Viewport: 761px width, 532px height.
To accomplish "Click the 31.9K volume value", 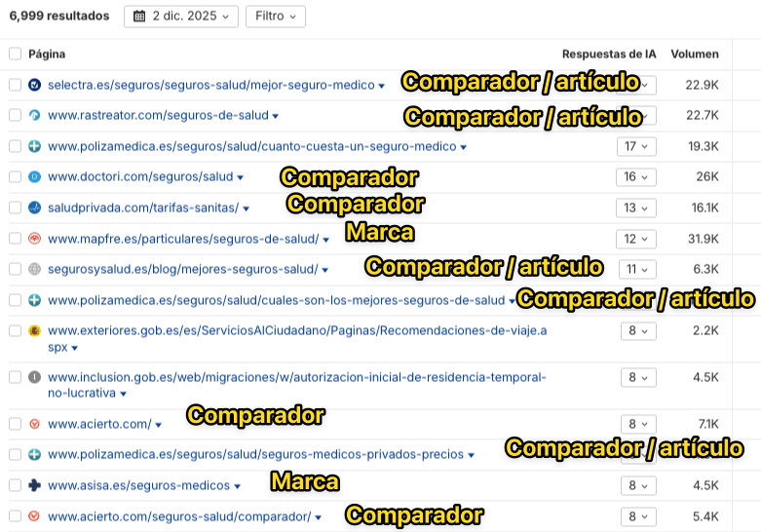I will coord(703,239).
